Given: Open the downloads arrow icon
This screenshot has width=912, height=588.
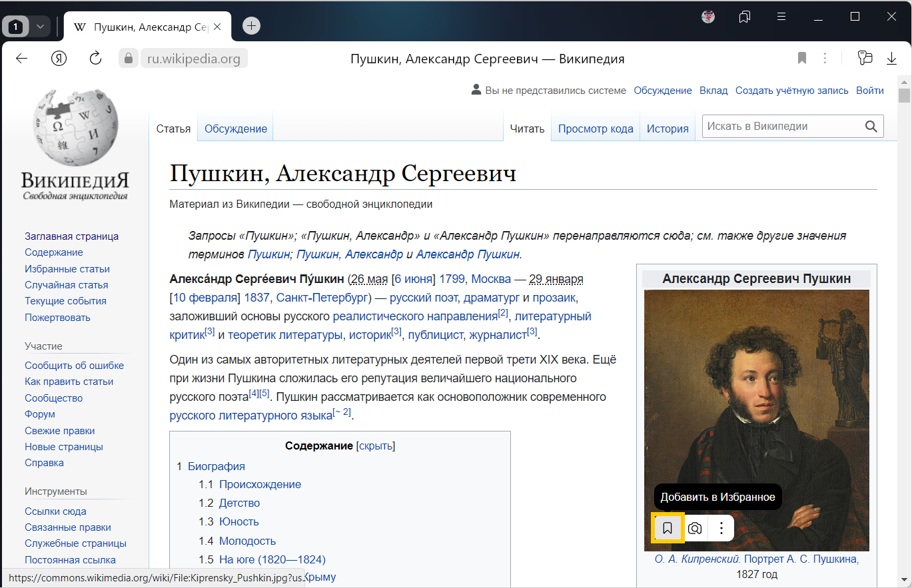Looking at the screenshot, I should (891, 59).
